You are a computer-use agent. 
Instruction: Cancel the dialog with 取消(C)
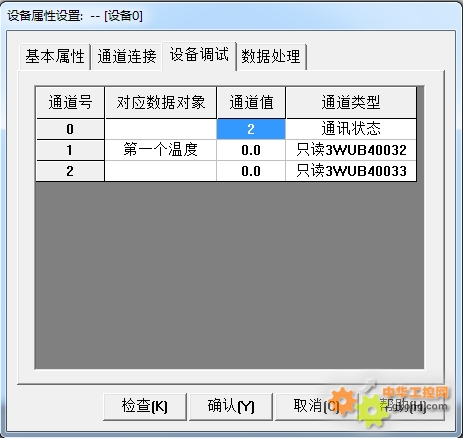316,406
